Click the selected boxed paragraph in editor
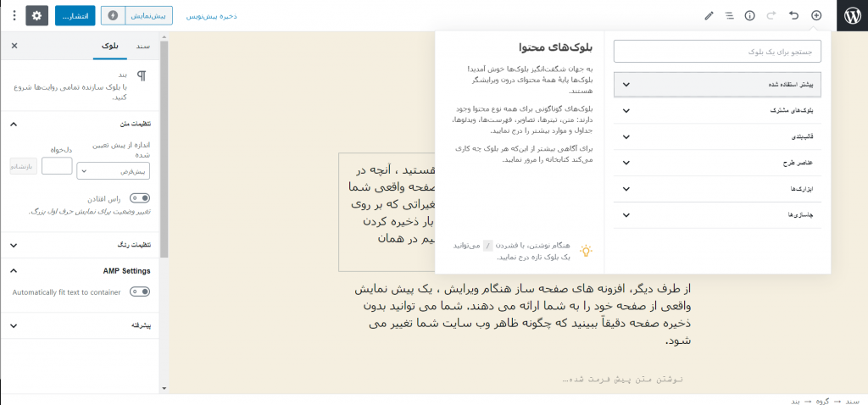Viewport: 868px width, 405px height. [387, 213]
